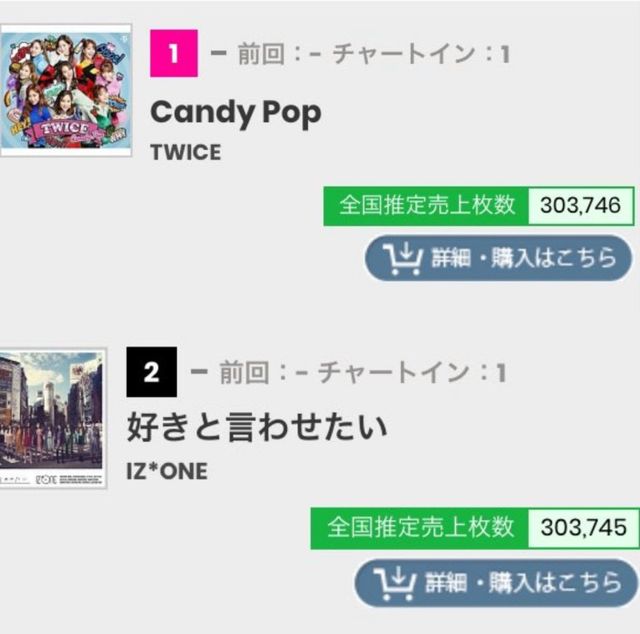The width and height of the screenshot is (640, 634).
Task: Select the TWICE artist name
Action: (x=185, y=153)
